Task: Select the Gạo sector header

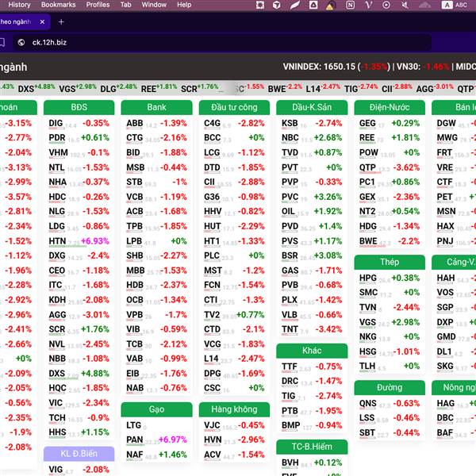Action: pos(156,409)
